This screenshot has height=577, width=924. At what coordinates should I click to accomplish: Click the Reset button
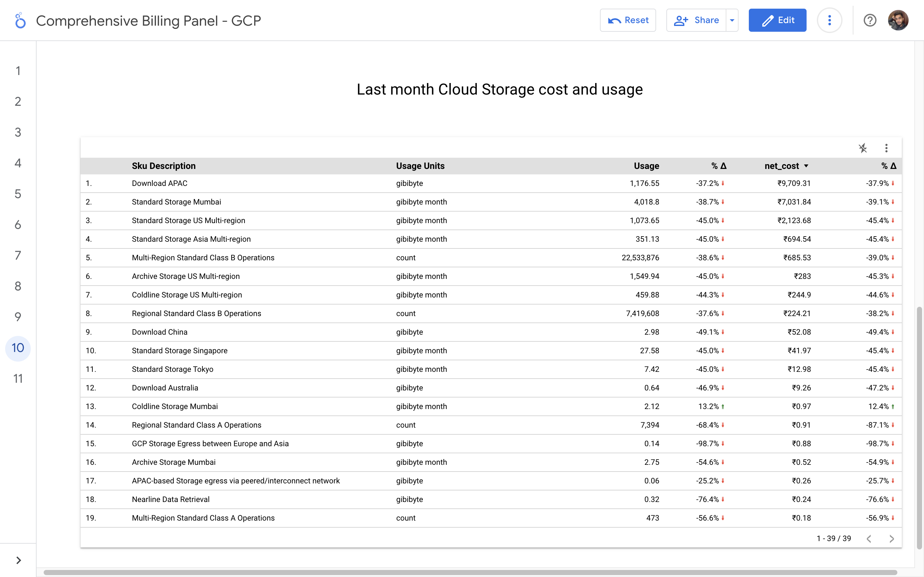tap(628, 20)
